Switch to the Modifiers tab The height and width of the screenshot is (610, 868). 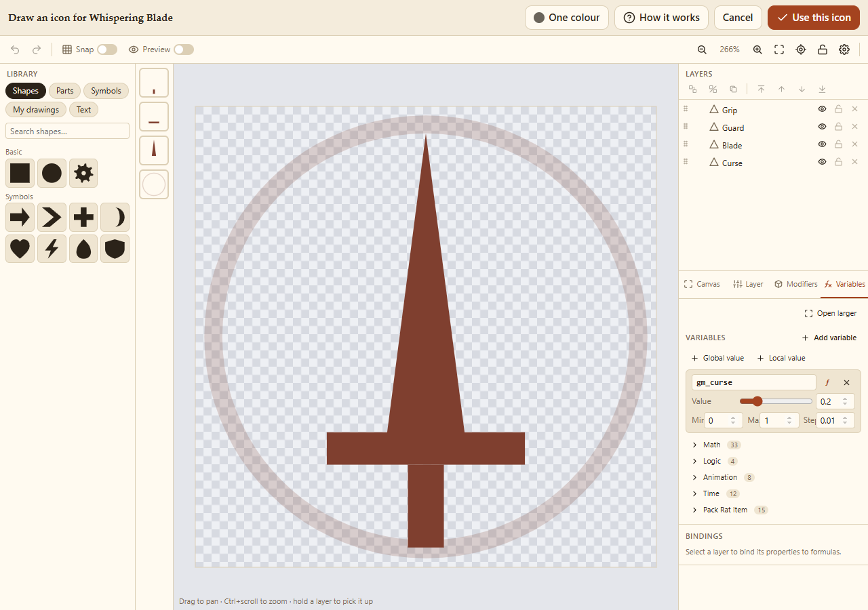(796, 284)
